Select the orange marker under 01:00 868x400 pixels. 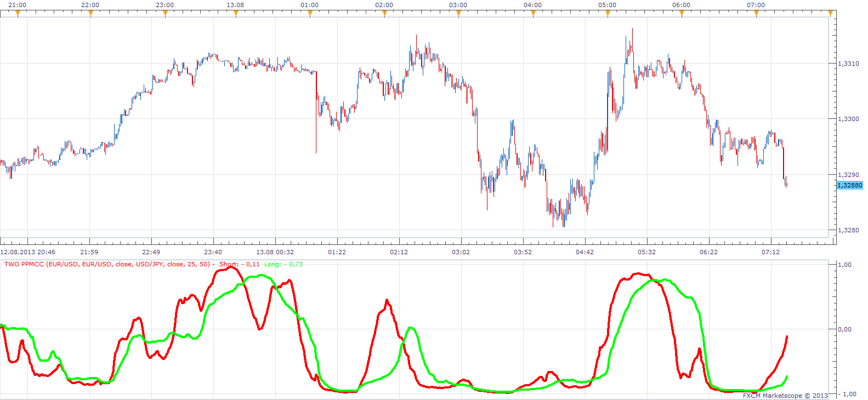pyautogui.click(x=310, y=14)
